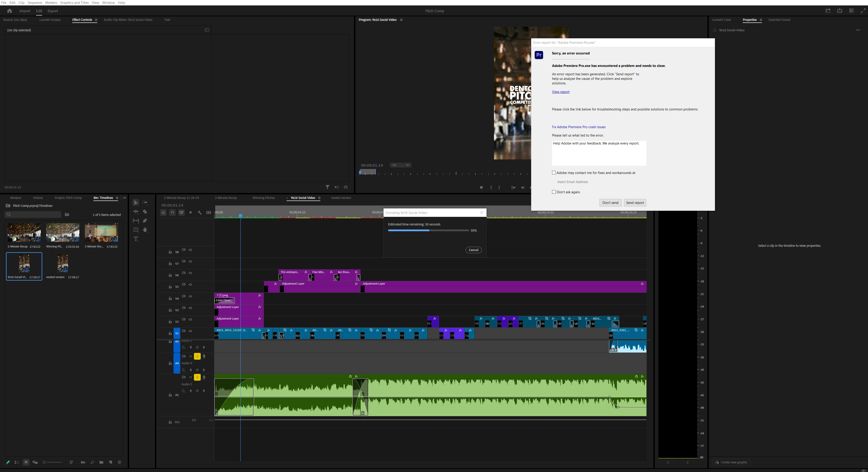Screen dimensions: 868x472
Task: Check 'Don't ask again' checkbox
Action: point(554,192)
